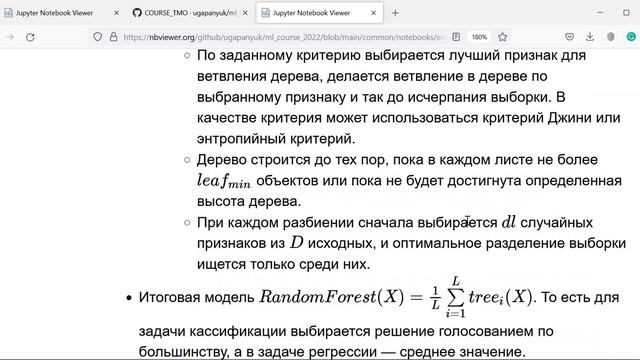Select the active Jupyter Notebook Viewer tab
The width and height of the screenshot is (640, 360).
pos(320,13)
